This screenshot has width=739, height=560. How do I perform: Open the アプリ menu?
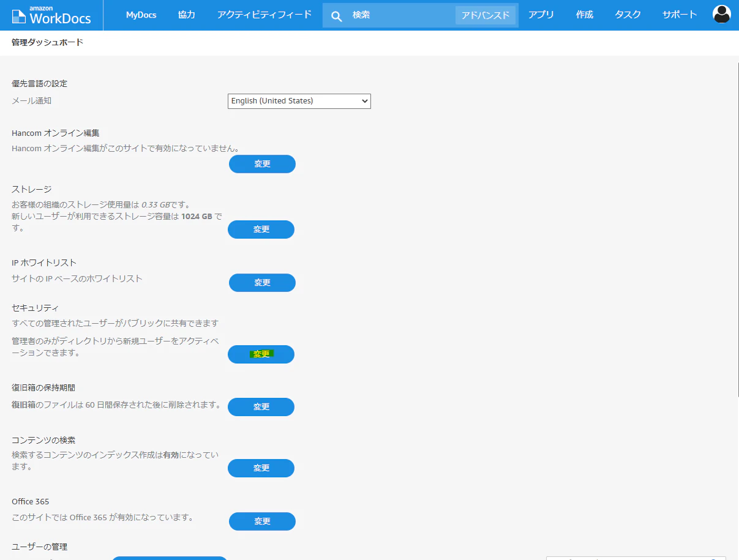pos(541,15)
